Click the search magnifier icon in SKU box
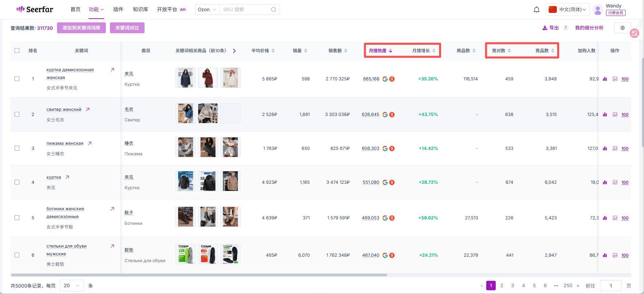The width and height of the screenshot is (644, 294). tap(273, 9)
